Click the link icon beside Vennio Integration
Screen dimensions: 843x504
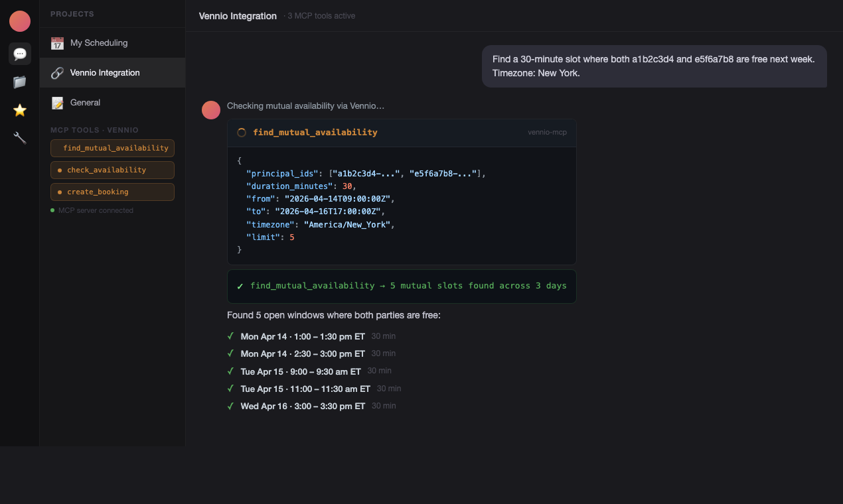(x=57, y=73)
